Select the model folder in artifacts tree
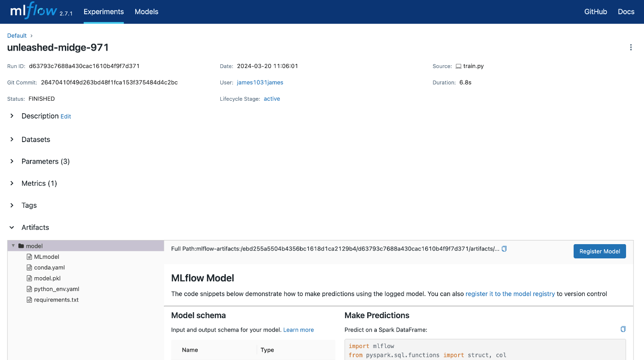 pos(86,246)
